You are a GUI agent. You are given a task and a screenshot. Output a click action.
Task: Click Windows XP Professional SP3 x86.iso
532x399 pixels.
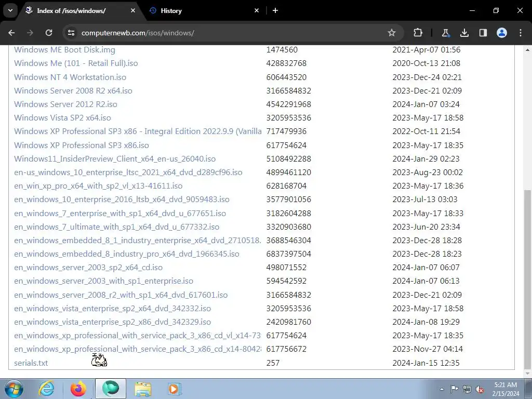point(82,145)
